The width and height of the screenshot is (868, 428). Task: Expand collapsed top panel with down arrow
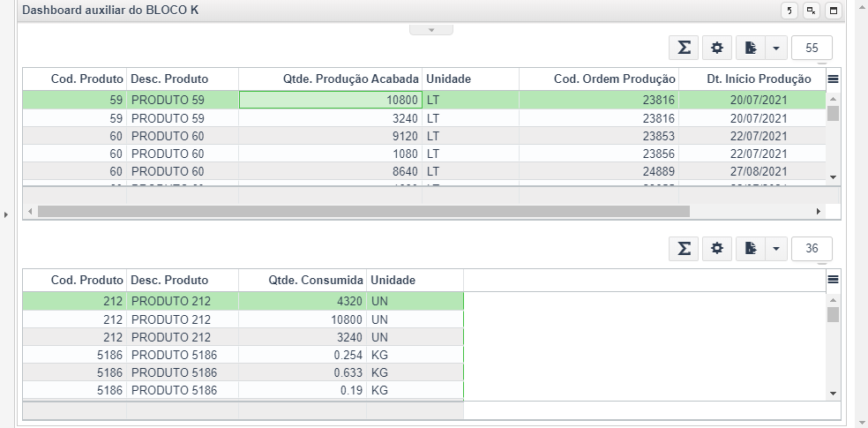431,30
